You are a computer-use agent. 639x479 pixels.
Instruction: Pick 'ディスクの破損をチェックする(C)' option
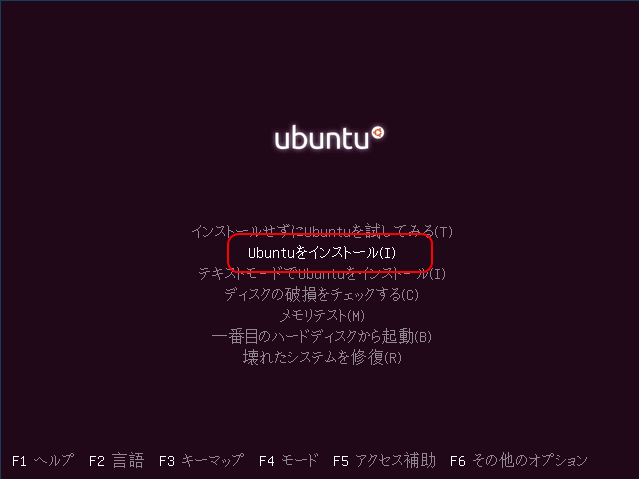[322, 294]
